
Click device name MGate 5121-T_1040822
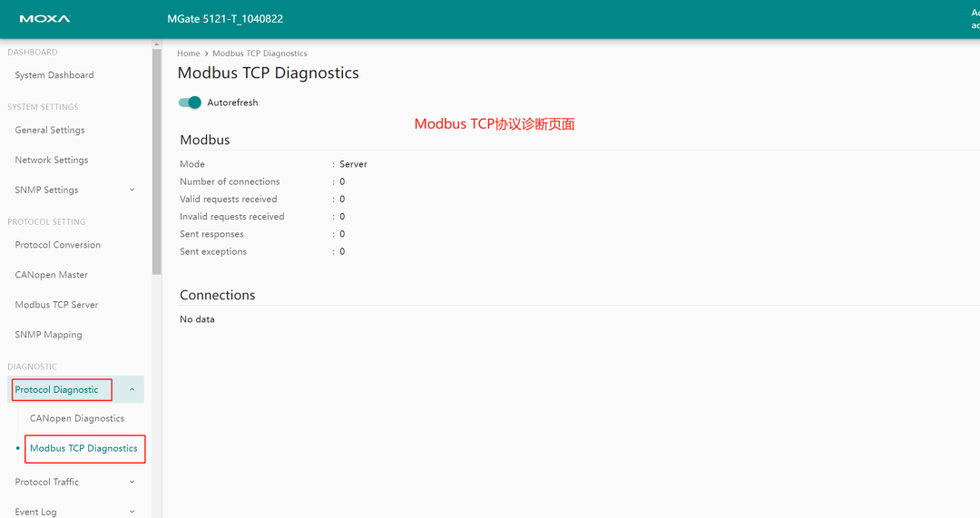coord(225,19)
